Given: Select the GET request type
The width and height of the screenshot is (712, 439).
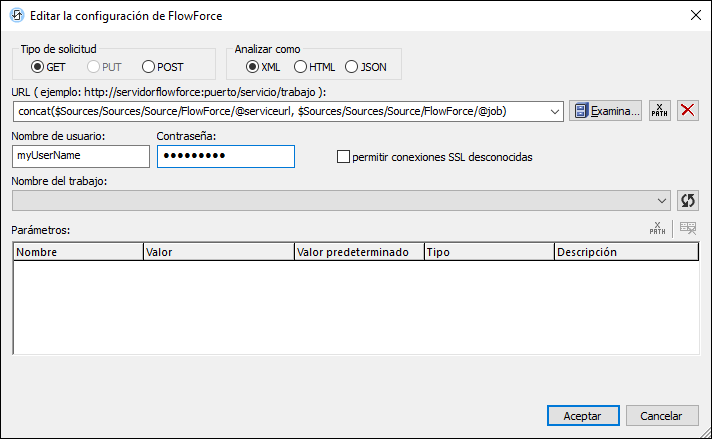Looking at the screenshot, I should [x=38, y=67].
